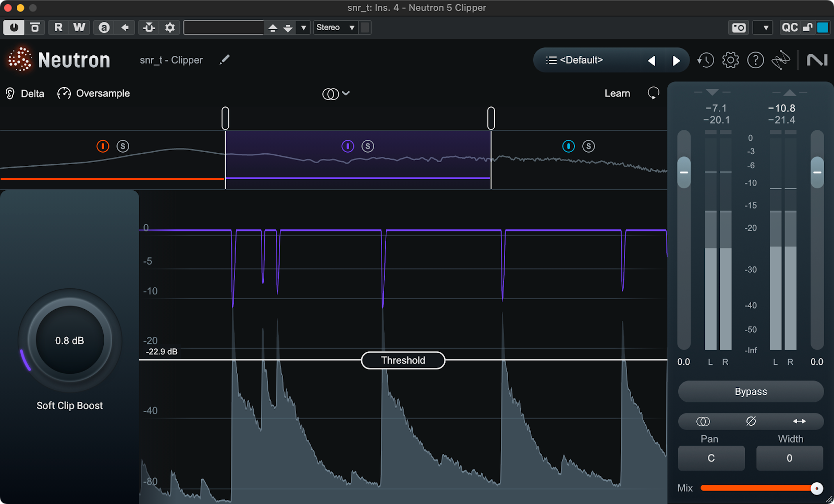834x504 pixels.
Task: Open the <Default> preset list
Action: (x=574, y=60)
